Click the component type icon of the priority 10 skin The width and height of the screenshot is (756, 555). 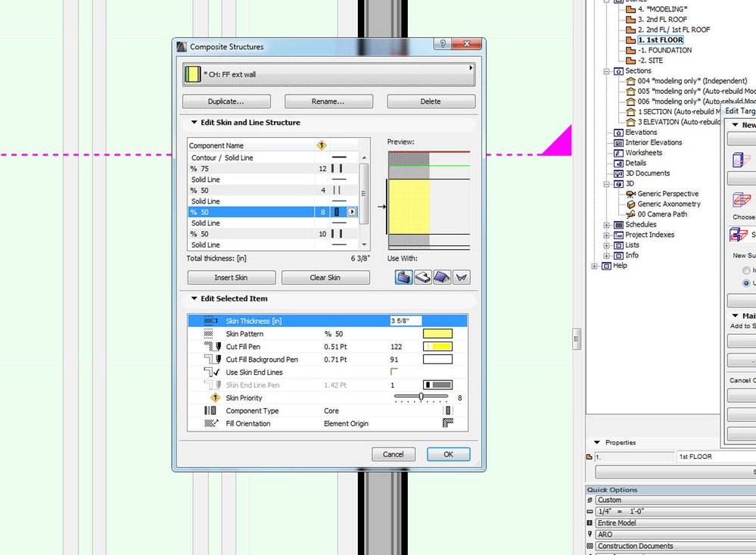pyautogui.click(x=337, y=234)
